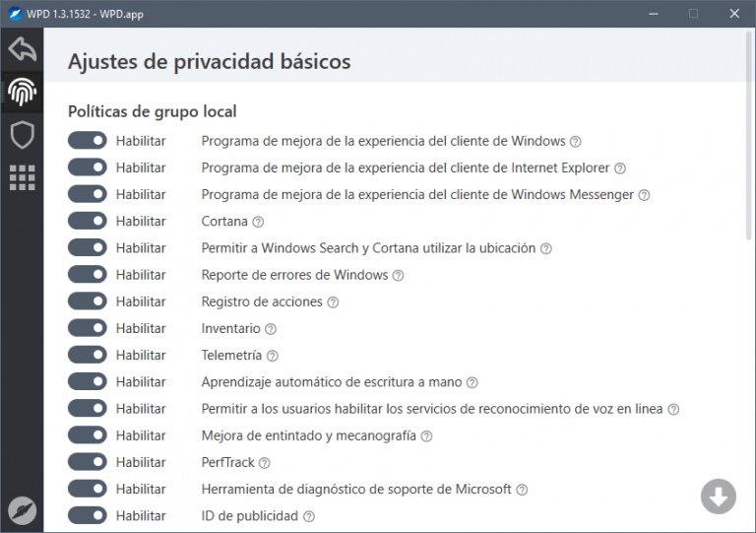The width and height of the screenshot is (756, 533).
Task: Toggle the Telemetría switch
Action: tap(87, 356)
